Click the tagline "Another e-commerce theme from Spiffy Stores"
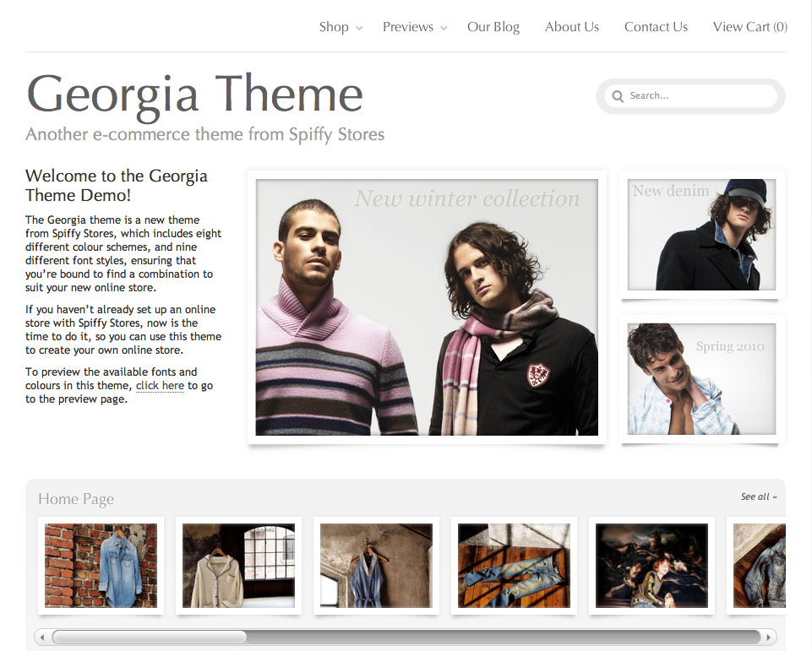The width and height of the screenshot is (812, 651). coord(205,134)
